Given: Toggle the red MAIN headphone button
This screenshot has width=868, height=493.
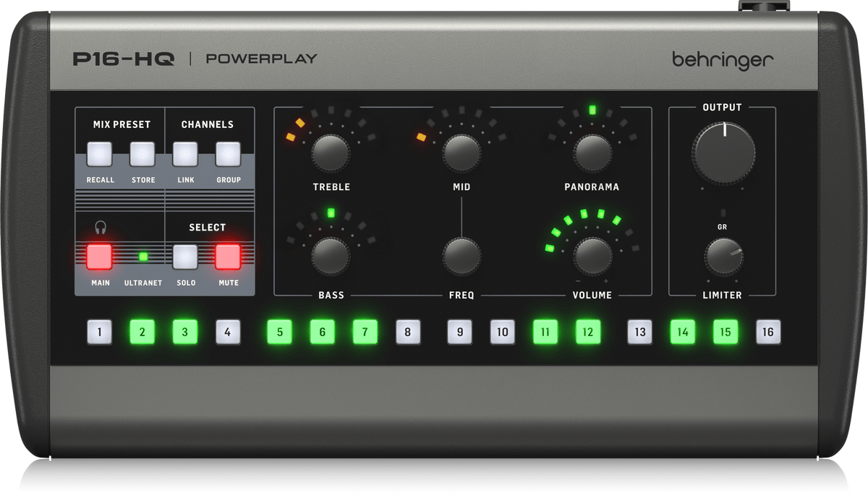Looking at the screenshot, I should 100,257.
